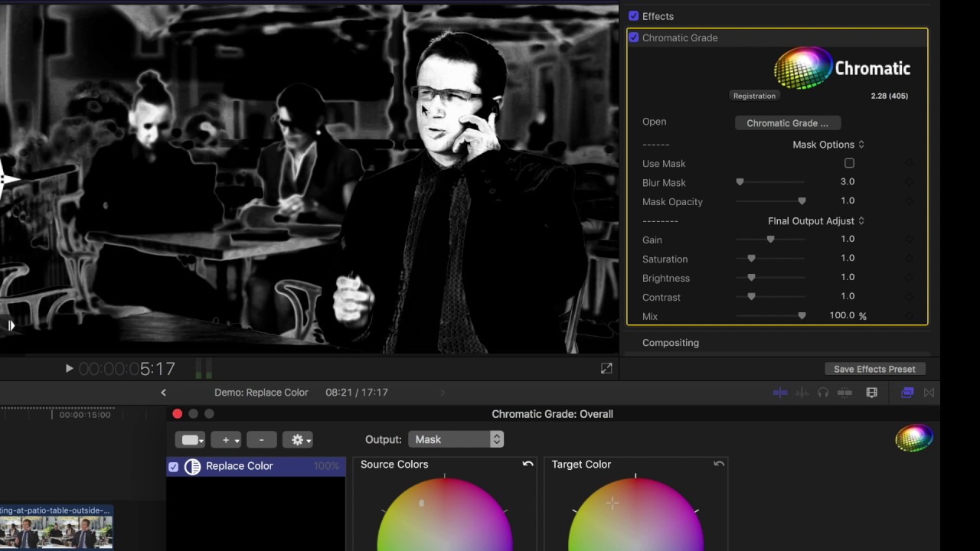
Task: Open the mask shape dropdown button
Action: pyautogui.click(x=191, y=439)
